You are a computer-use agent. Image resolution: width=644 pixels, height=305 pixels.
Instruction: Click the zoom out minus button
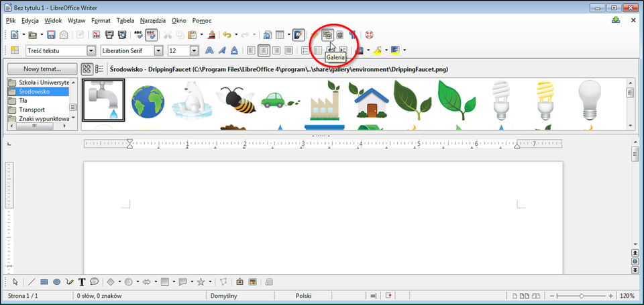click(x=552, y=296)
